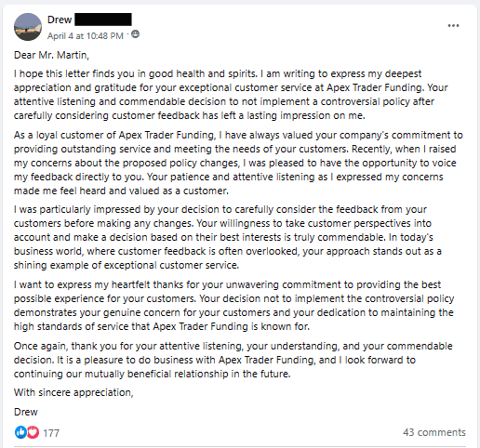Select the paragraph starting 'I hope this letter'
Screen dimensions: 480x448
[231, 95]
